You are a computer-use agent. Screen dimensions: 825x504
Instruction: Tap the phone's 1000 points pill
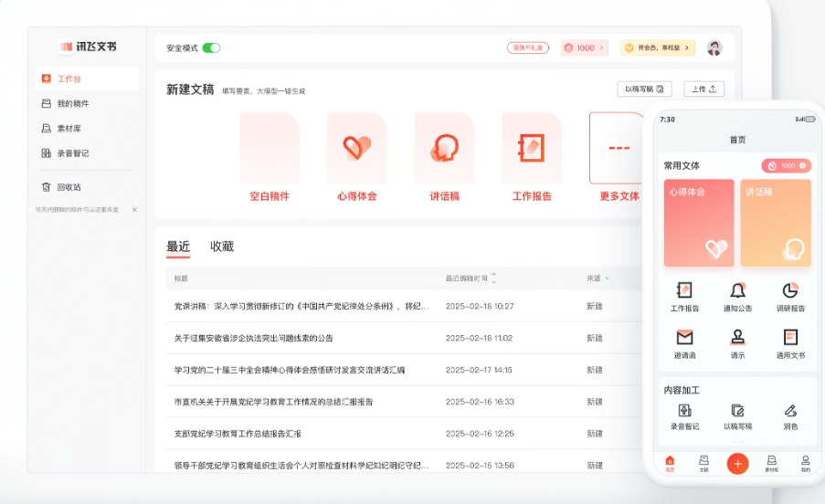pyautogui.click(x=786, y=166)
